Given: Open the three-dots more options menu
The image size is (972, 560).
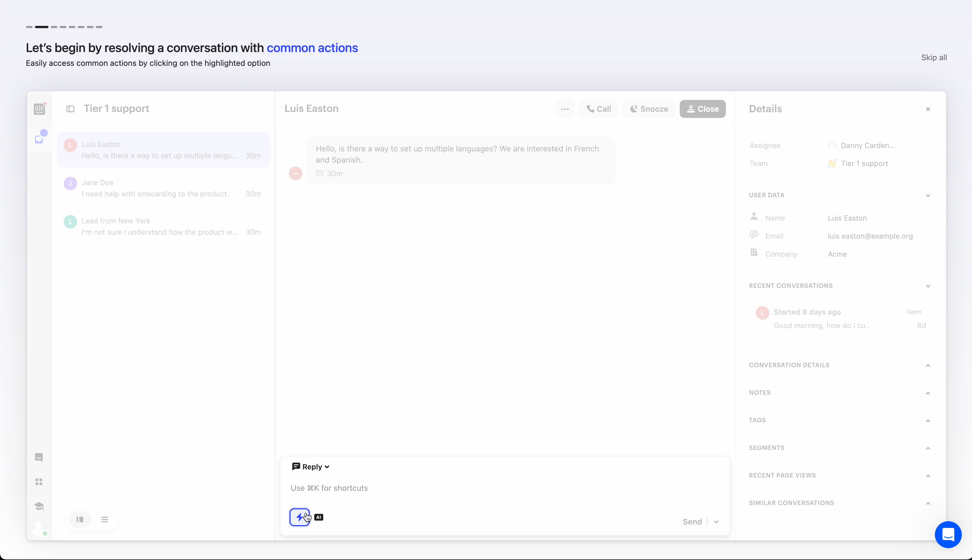Looking at the screenshot, I should [x=565, y=109].
